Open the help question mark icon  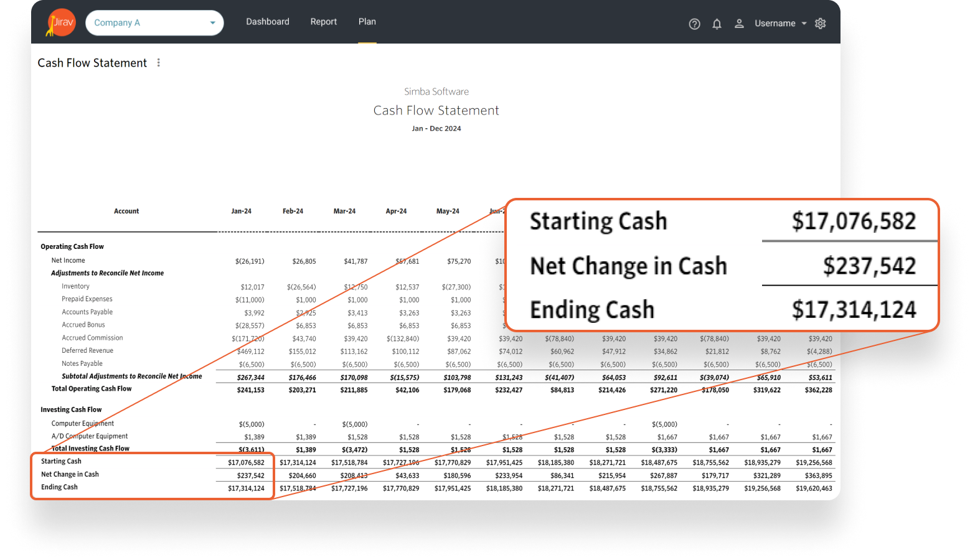tap(694, 24)
